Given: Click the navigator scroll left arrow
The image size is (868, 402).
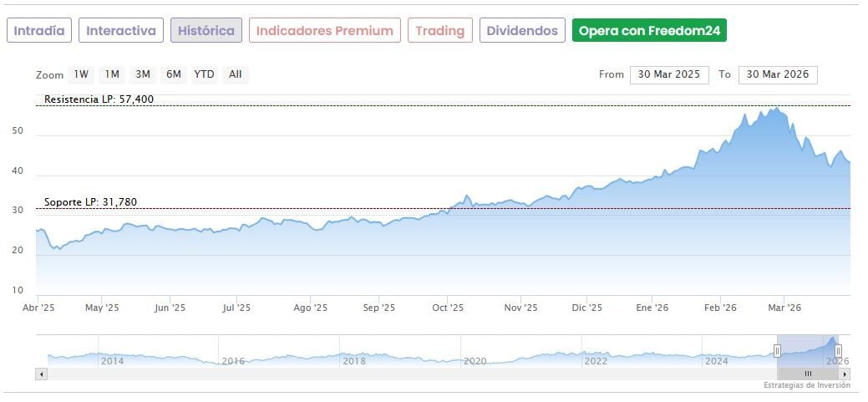Looking at the screenshot, I should click(x=42, y=374).
